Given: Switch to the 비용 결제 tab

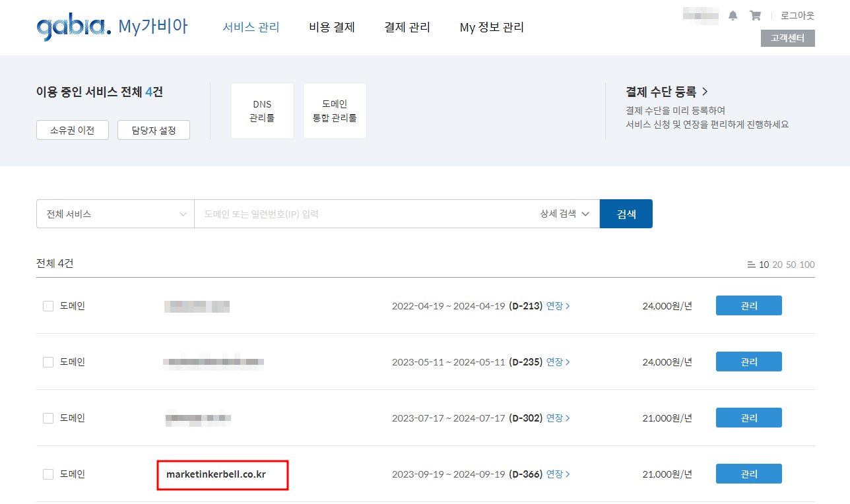Looking at the screenshot, I should pos(332,27).
